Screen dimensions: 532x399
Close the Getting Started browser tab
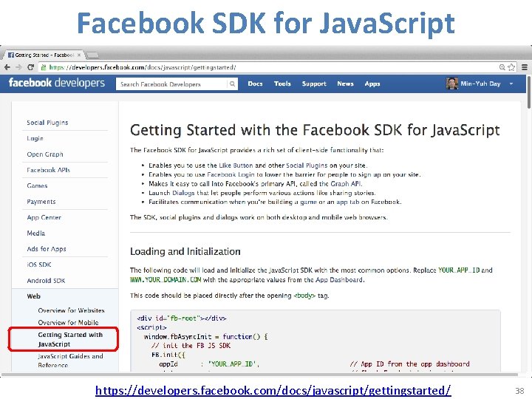[79, 55]
